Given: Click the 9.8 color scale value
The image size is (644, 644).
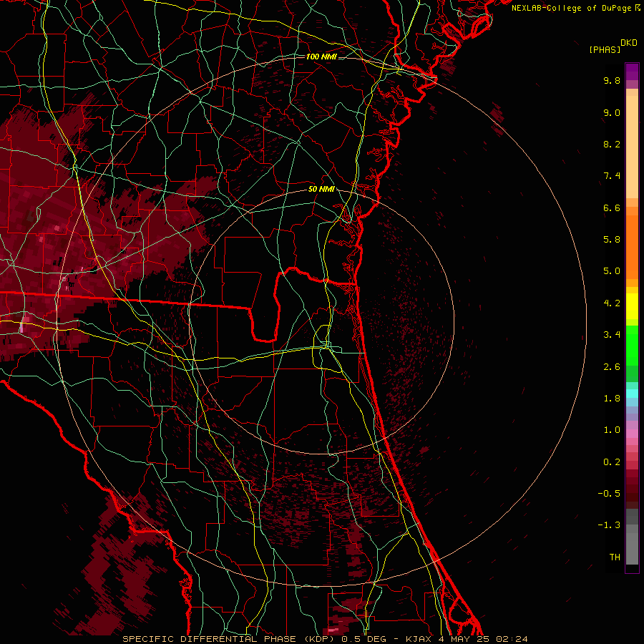Looking at the screenshot, I should (612, 80).
